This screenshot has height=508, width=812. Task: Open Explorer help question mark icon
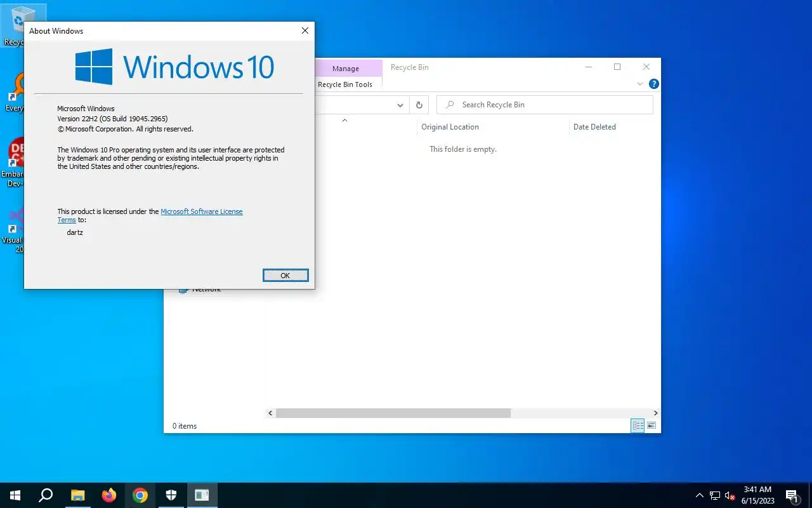[x=654, y=84]
